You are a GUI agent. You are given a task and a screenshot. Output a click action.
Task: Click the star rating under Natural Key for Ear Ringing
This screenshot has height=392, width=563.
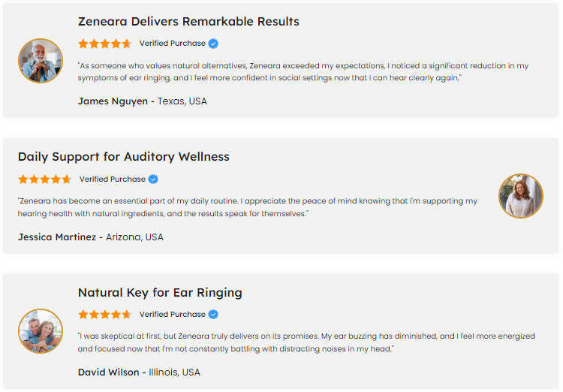tap(104, 315)
